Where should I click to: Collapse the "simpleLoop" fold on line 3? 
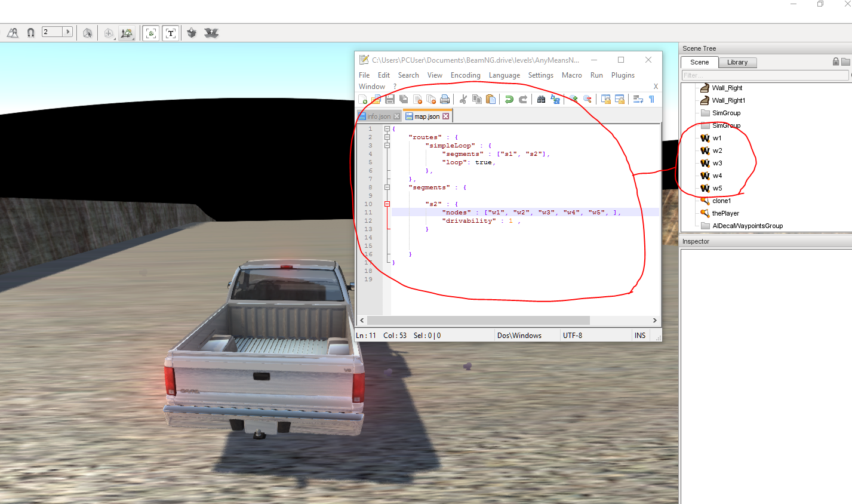pos(387,146)
